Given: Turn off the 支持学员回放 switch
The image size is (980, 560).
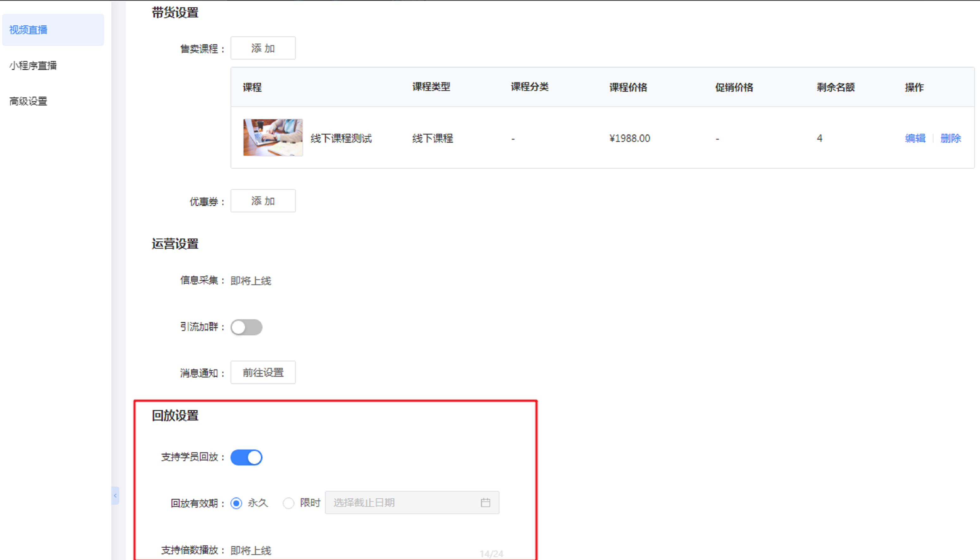Looking at the screenshot, I should 246,457.
